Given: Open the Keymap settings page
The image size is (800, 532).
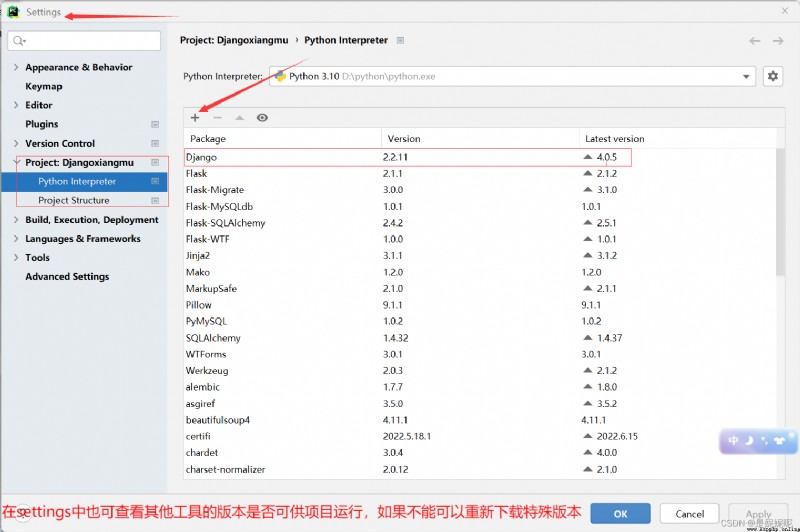Looking at the screenshot, I should pyautogui.click(x=44, y=86).
